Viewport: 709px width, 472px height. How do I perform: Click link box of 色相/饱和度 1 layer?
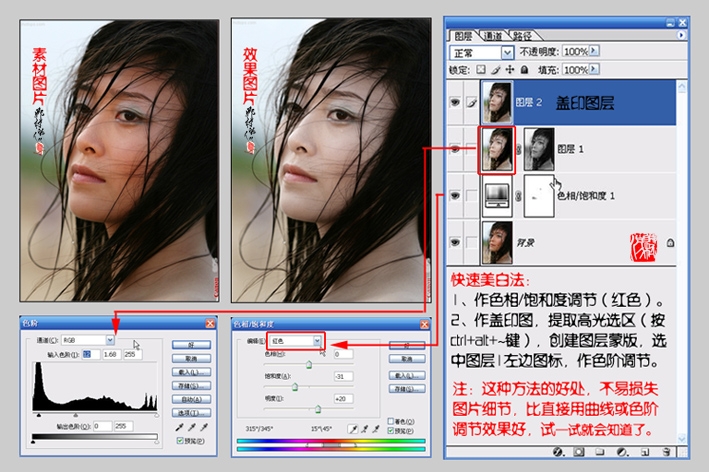472,196
